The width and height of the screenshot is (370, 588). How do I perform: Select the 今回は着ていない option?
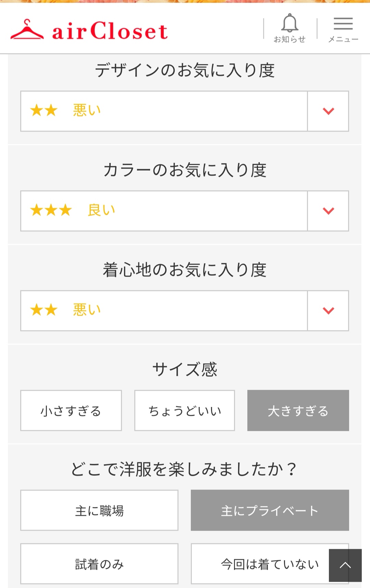point(260,564)
